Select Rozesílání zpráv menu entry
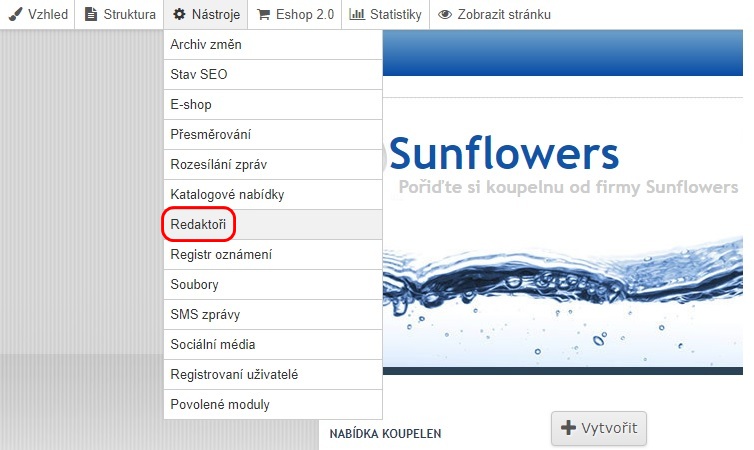This screenshot has width=754, height=450. click(273, 164)
